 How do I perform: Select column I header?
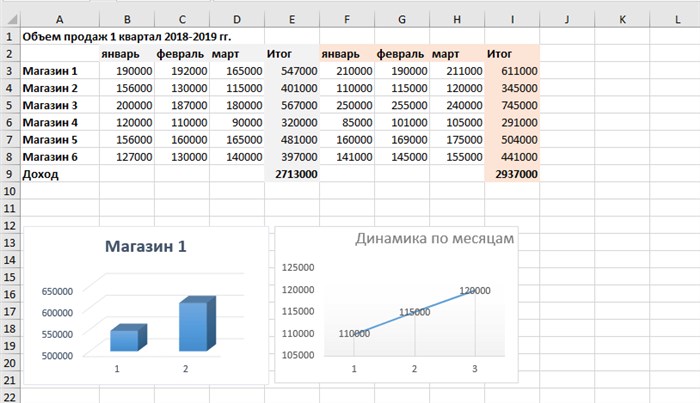[x=512, y=19]
